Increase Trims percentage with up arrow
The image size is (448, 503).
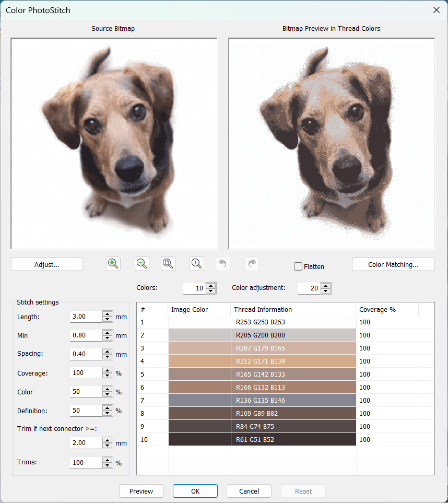[108, 460]
